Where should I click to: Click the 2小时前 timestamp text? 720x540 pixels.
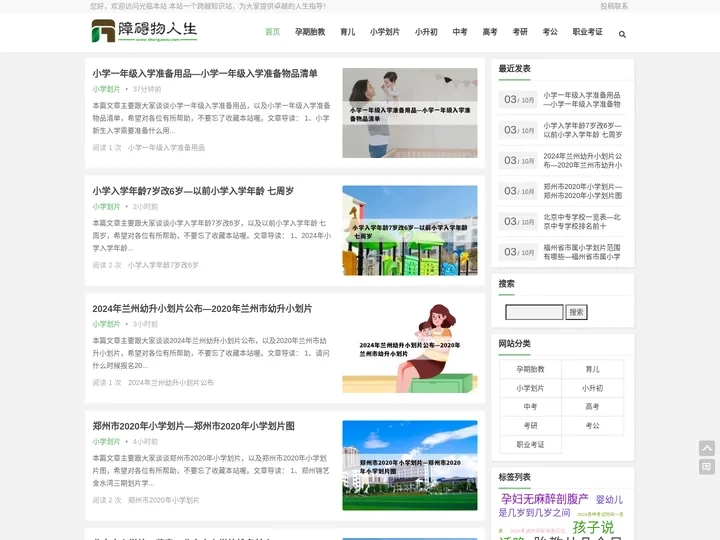[145, 207]
